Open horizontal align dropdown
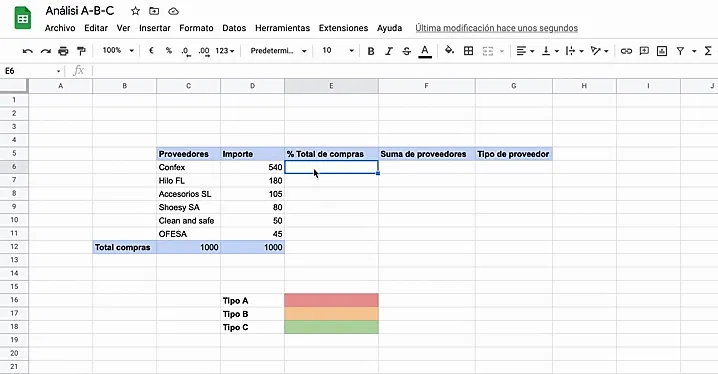718x374 pixels. click(525, 51)
